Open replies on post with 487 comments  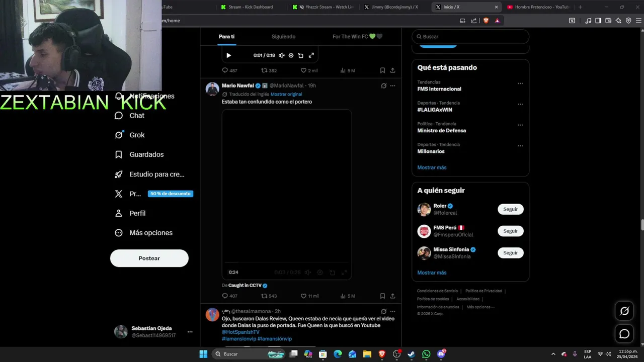coord(229,70)
